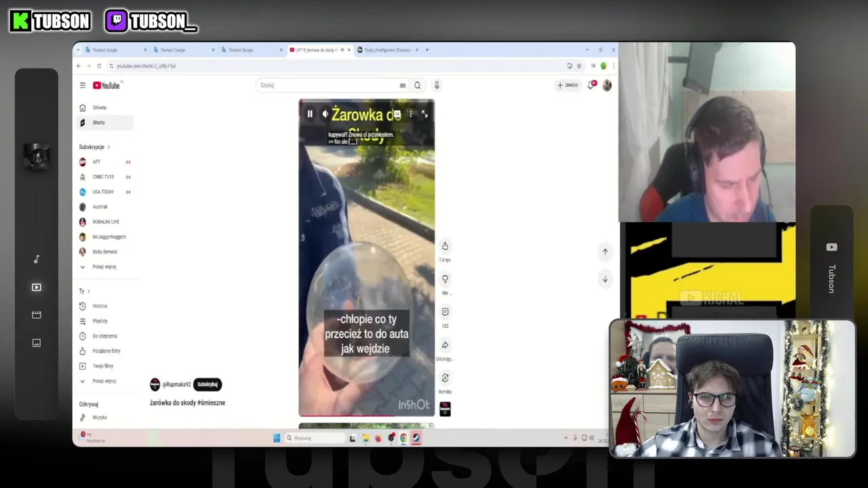This screenshot has height=488, width=868.
Task: Remix this Short
Action: (445, 378)
